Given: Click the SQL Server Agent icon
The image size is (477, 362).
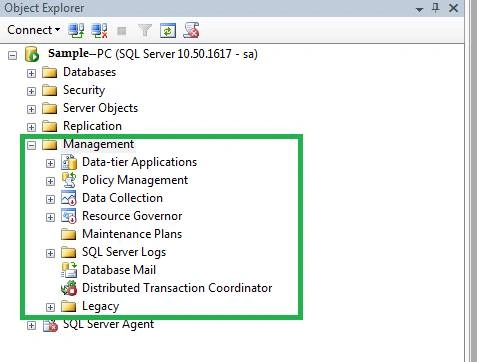Looking at the screenshot, I should point(50,325).
